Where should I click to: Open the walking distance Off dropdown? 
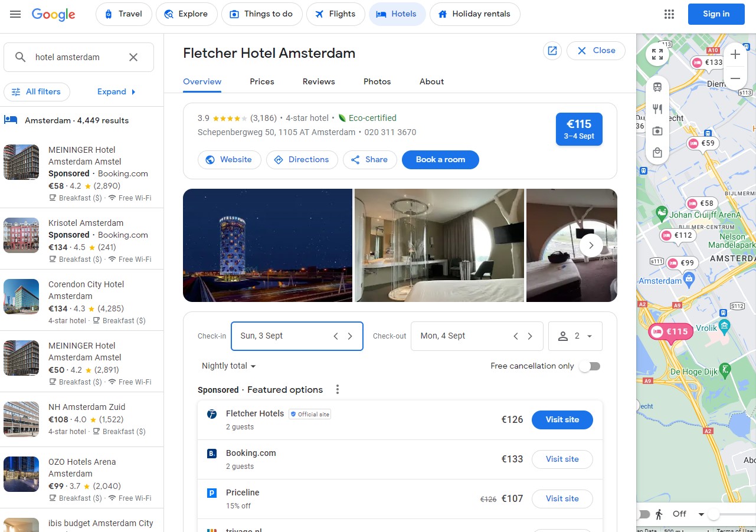pyautogui.click(x=689, y=514)
